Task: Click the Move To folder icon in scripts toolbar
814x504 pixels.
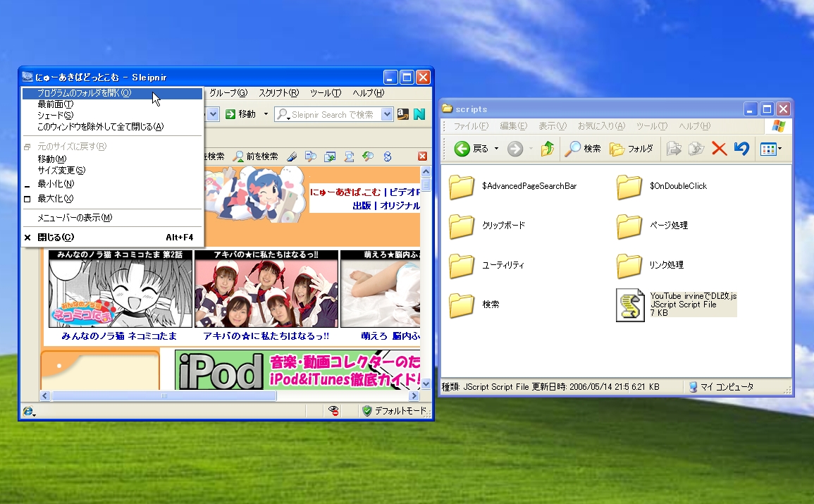Action: pos(674,149)
